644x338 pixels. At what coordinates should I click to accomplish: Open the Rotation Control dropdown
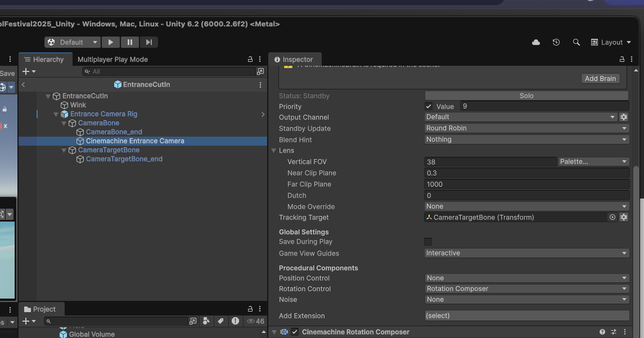coord(526,289)
